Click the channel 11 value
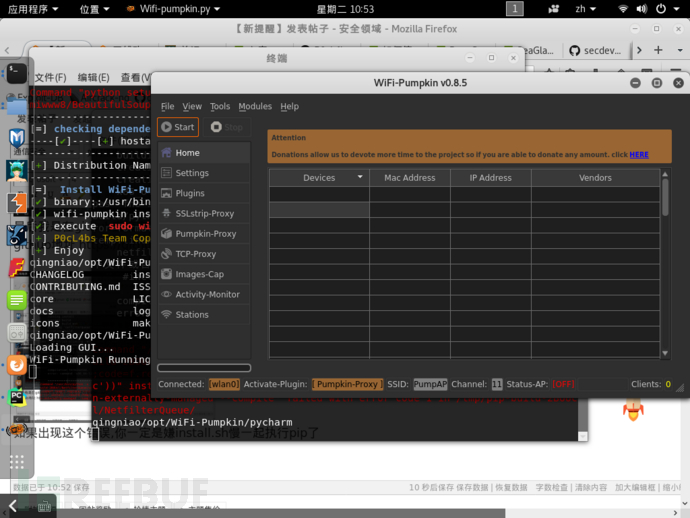The height and width of the screenshot is (518, 690). pos(497,384)
